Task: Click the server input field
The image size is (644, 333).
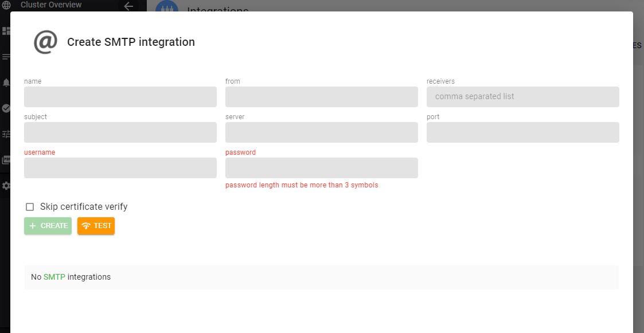Action: click(x=321, y=132)
